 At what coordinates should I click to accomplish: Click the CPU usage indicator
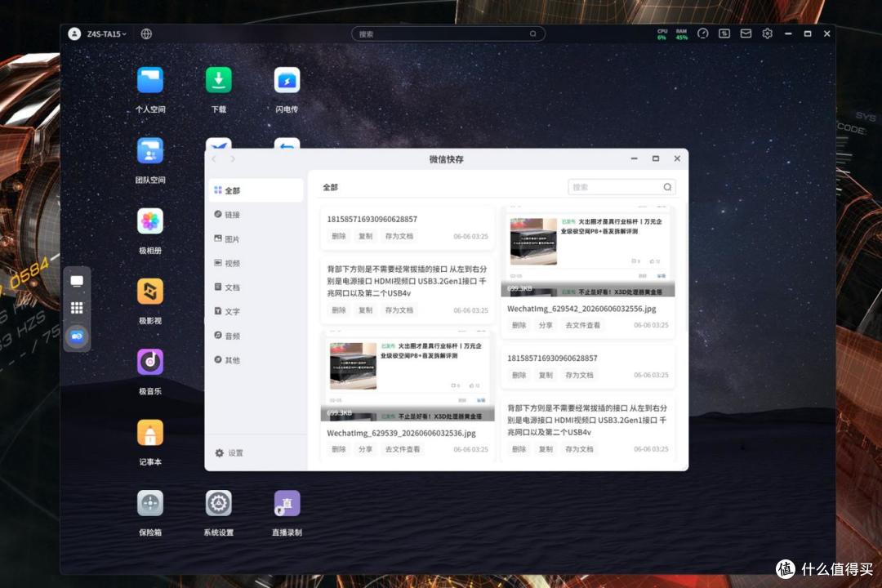pos(662,34)
